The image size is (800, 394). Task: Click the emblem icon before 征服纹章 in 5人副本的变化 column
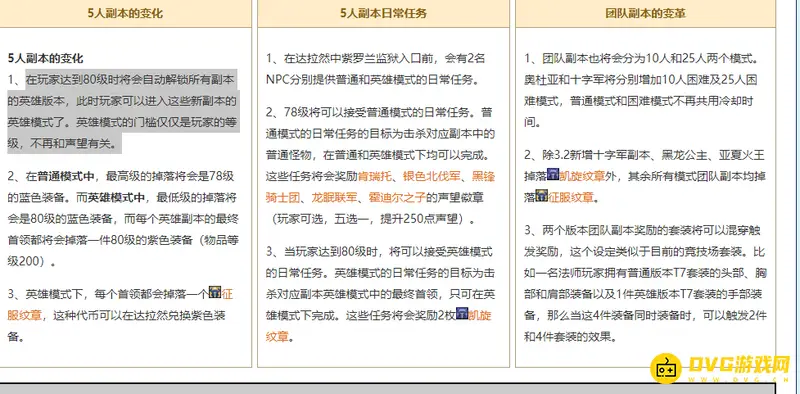(215, 292)
